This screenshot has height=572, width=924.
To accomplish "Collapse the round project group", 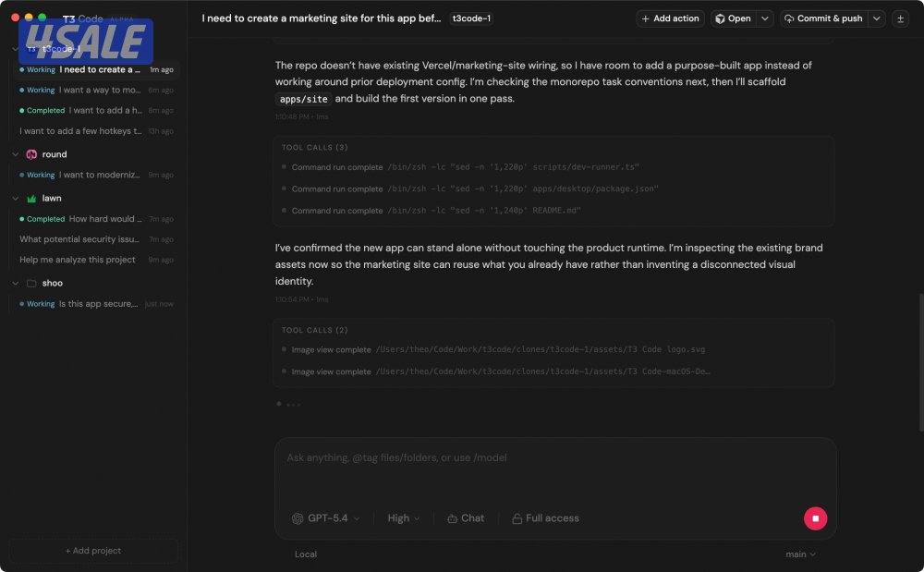I will (x=16, y=154).
